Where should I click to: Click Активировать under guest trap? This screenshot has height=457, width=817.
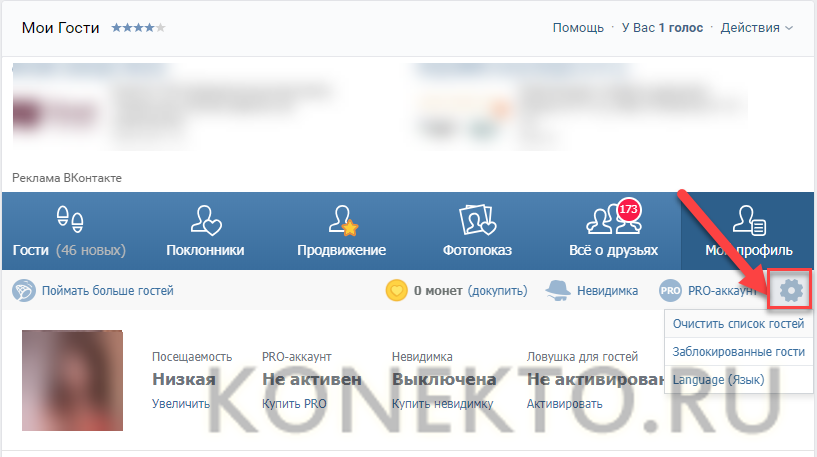click(x=564, y=404)
